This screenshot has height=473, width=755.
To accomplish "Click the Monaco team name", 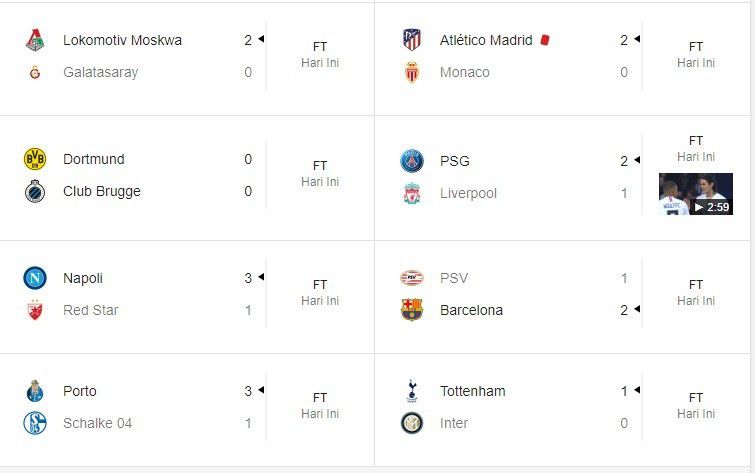I will point(465,72).
